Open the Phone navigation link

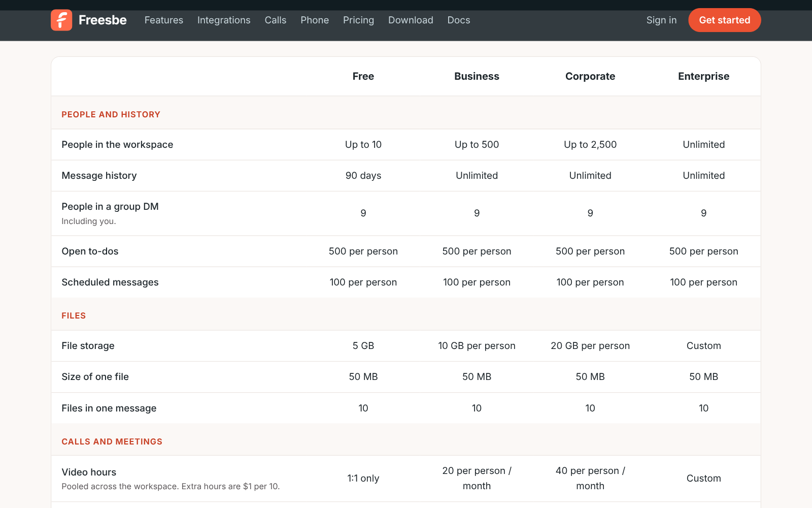click(315, 20)
